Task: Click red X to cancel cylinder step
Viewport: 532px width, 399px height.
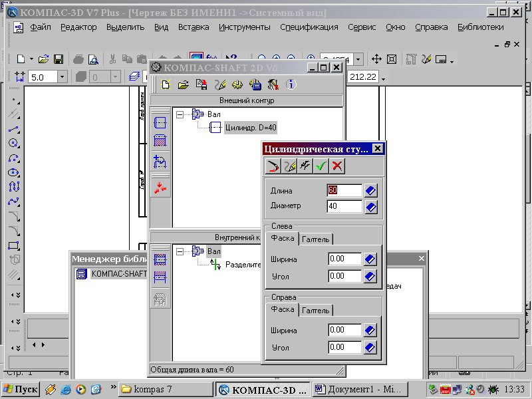Action: click(337, 166)
